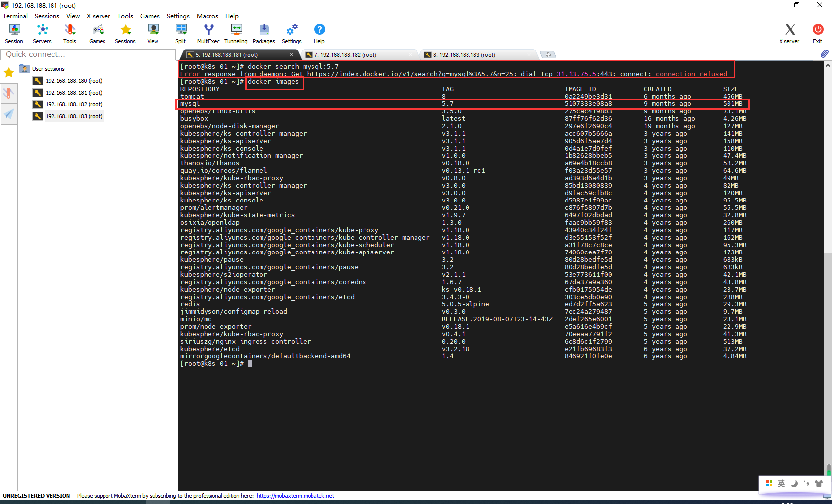
Task: Select 192.168.188.182 (root) saved session
Action: pyautogui.click(x=74, y=104)
